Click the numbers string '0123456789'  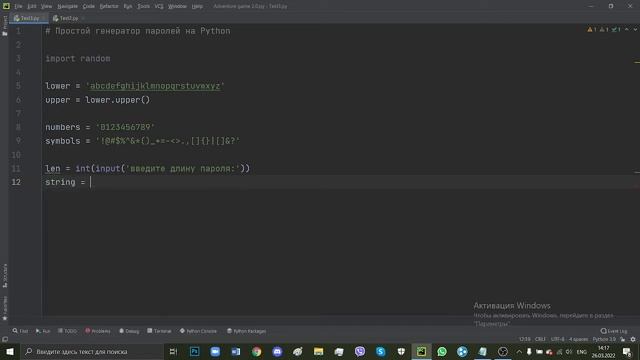point(125,127)
